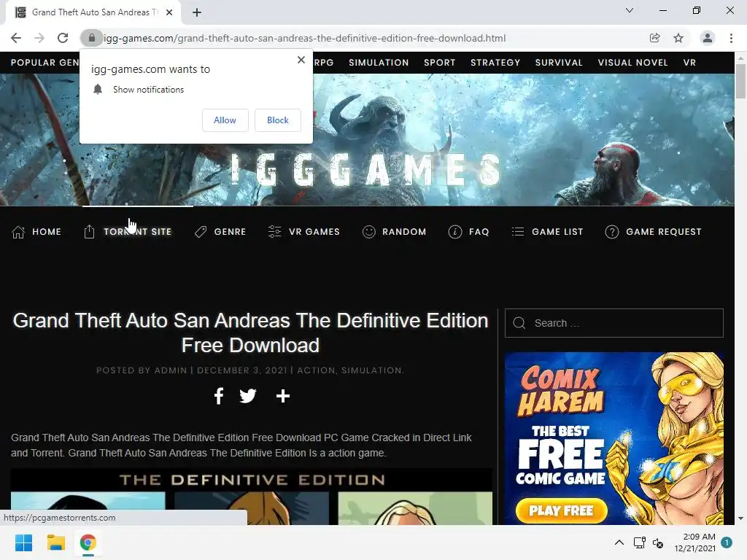Click the Random smiley icon
747x560 pixels.
[368, 232]
